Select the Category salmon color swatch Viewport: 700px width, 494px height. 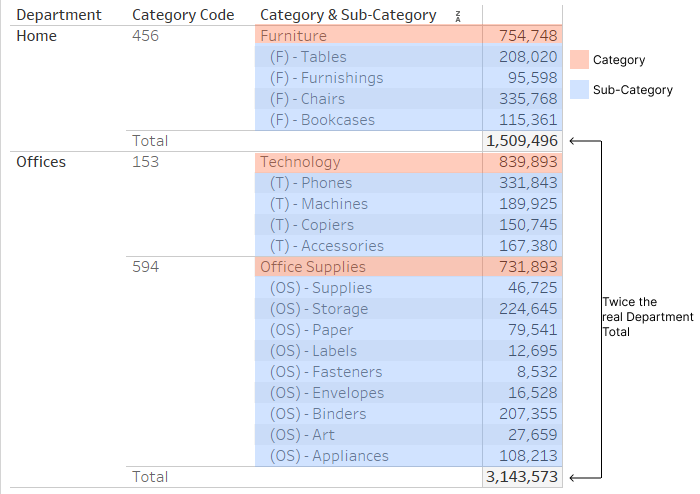pyautogui.click(x=579, y=60)
